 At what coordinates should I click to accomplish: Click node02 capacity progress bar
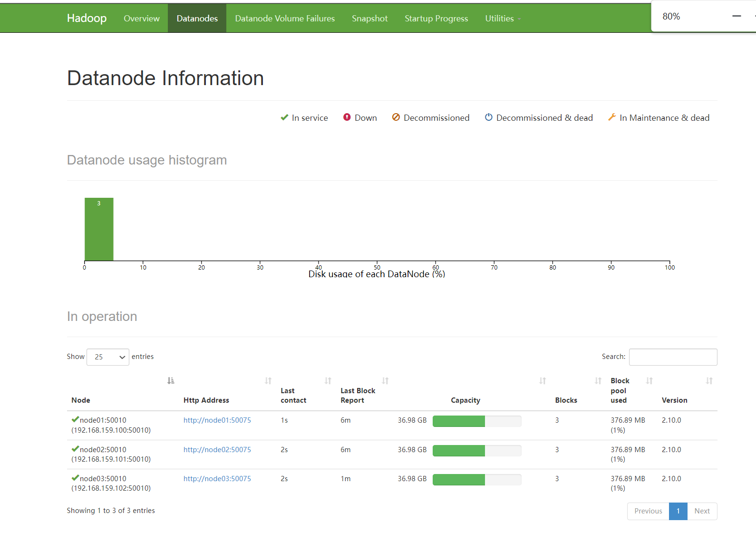(477, 451)
